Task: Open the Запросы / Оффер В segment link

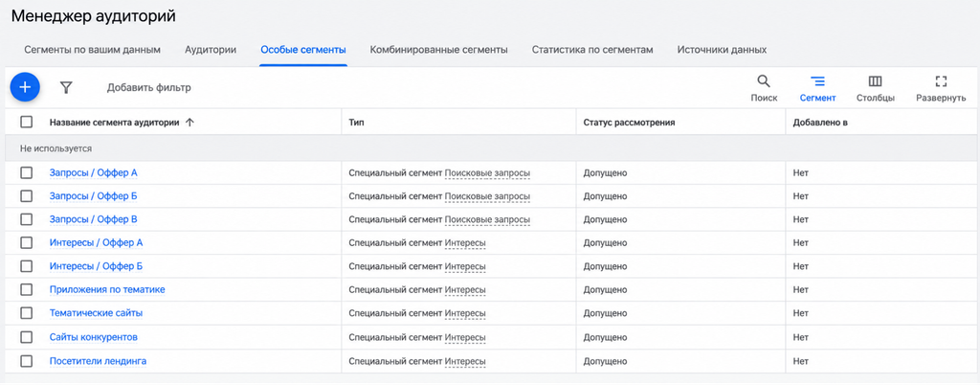Action: pyautogui.click(x=93, y=219)
